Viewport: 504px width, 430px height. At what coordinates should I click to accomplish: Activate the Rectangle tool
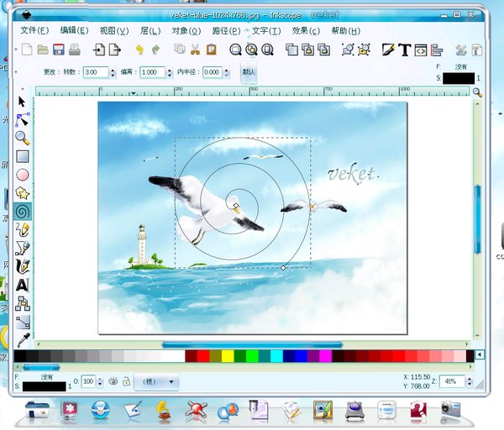click(23, 156)
